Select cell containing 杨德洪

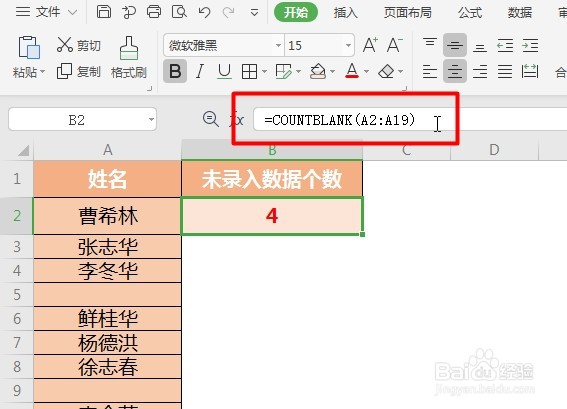point(107,342)
